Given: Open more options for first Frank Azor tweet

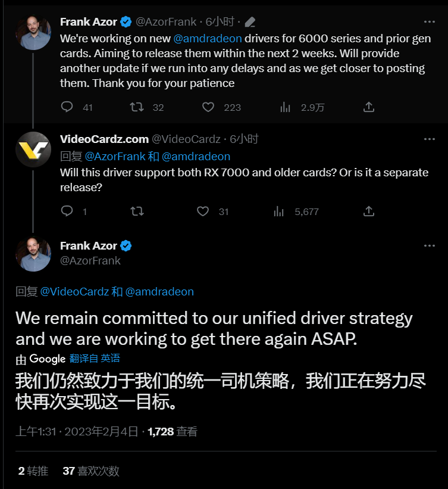Looking at the screenshot, I should click(x=430, y=22).
